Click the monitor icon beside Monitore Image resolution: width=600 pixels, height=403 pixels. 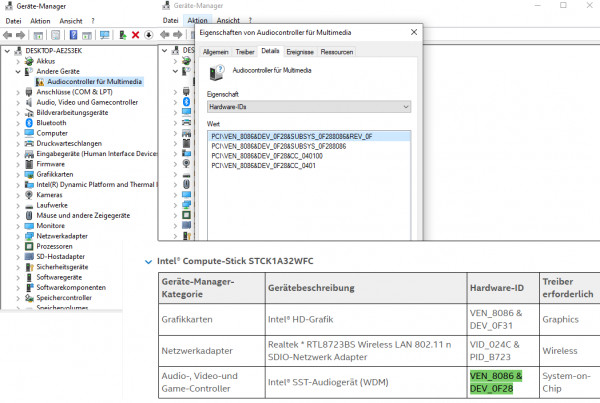pyautogui.click(x=29, y=225)
